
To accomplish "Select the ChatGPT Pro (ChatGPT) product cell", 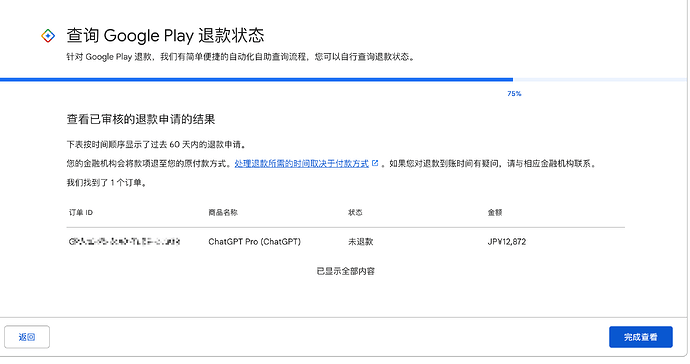I will 254,242.
